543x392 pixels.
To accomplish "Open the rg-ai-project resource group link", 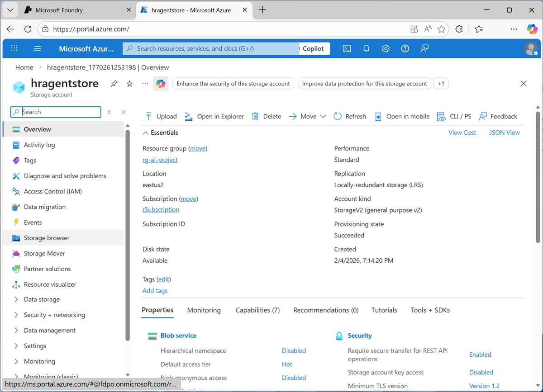I will [x=160, y=160].
